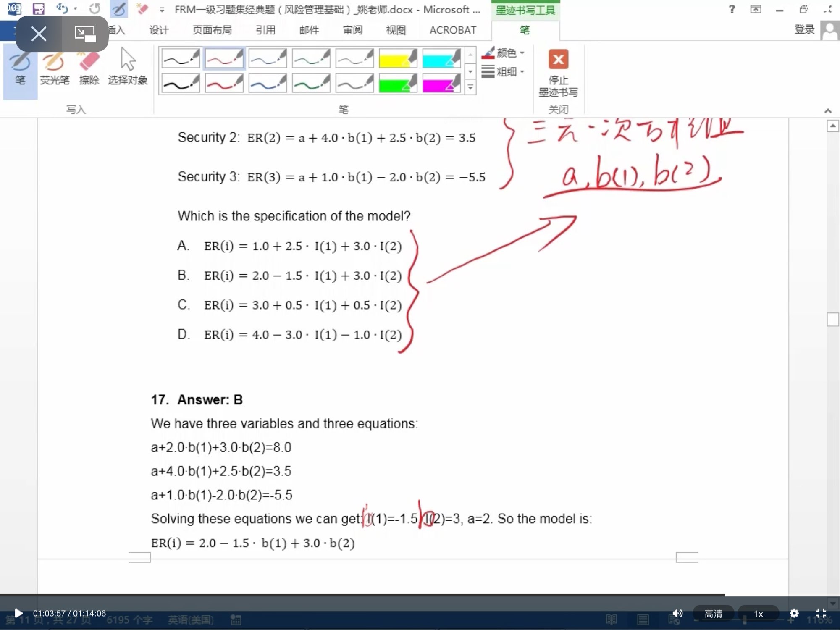Select the Eraser tool
Viewport: 840px width, 630px height.
89,68
